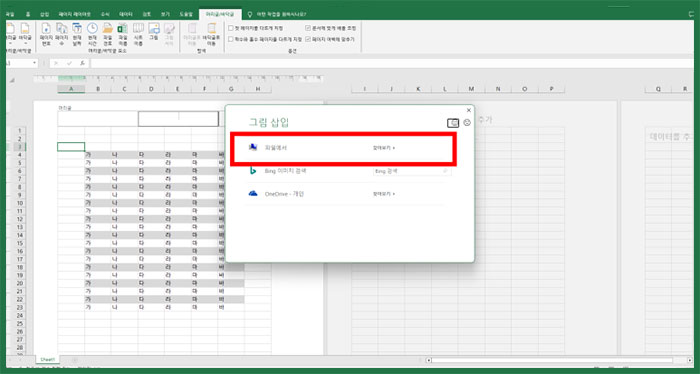Close the 그림 삽입 dialog
This screenshot has height=374, width=700.
(468, 110)
